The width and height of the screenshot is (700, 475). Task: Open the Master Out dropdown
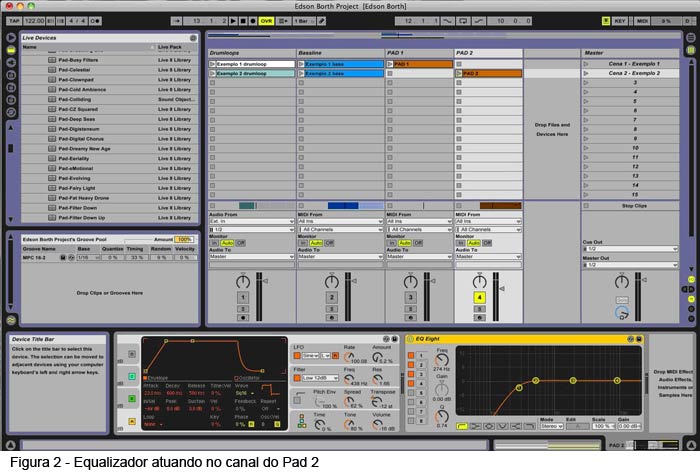tap(630, 265)
